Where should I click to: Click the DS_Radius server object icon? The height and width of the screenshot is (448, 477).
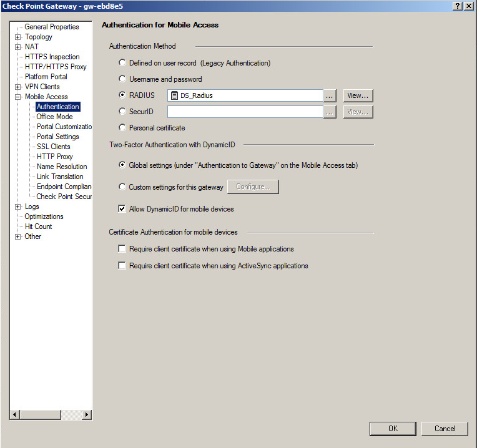coord(174,95)
